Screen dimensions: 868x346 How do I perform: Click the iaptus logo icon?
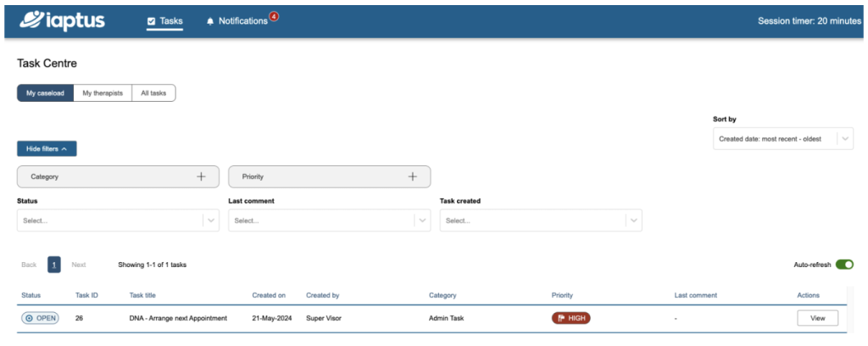tap(34, 20)
